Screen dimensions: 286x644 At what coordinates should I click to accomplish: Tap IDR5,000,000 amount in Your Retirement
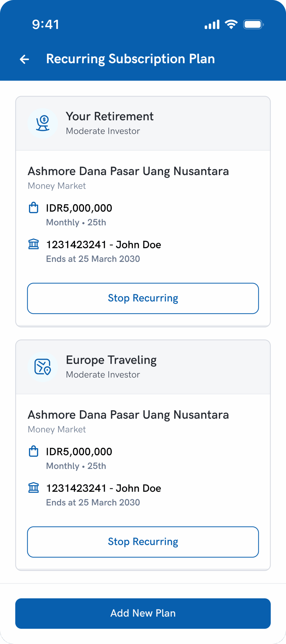point(79,208)
